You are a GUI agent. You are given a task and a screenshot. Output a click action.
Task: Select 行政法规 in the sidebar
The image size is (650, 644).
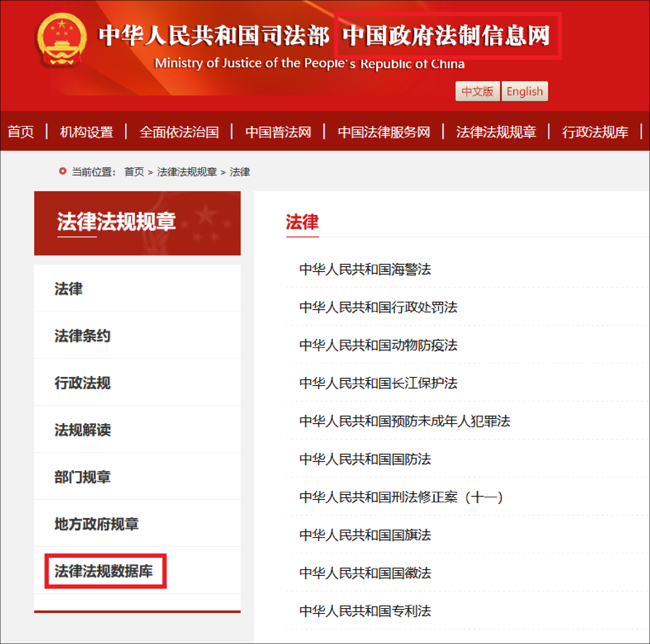tap(82, 383)
